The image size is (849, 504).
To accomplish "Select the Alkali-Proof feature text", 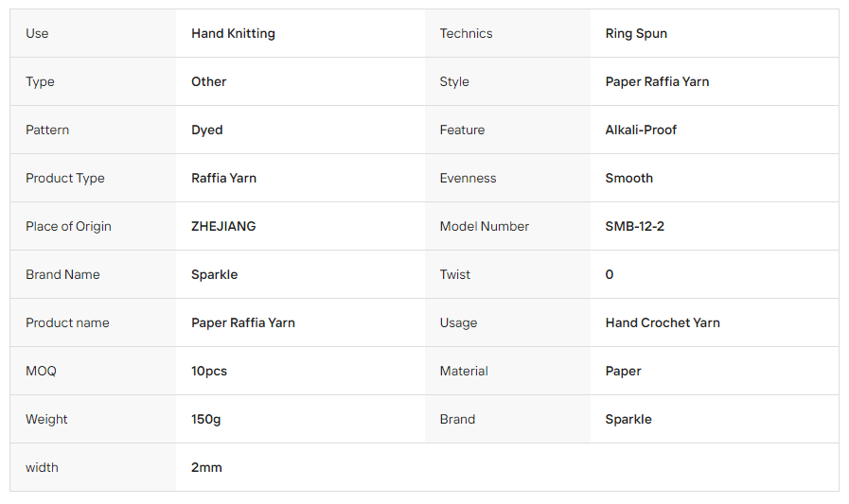I will click(641, 130).
